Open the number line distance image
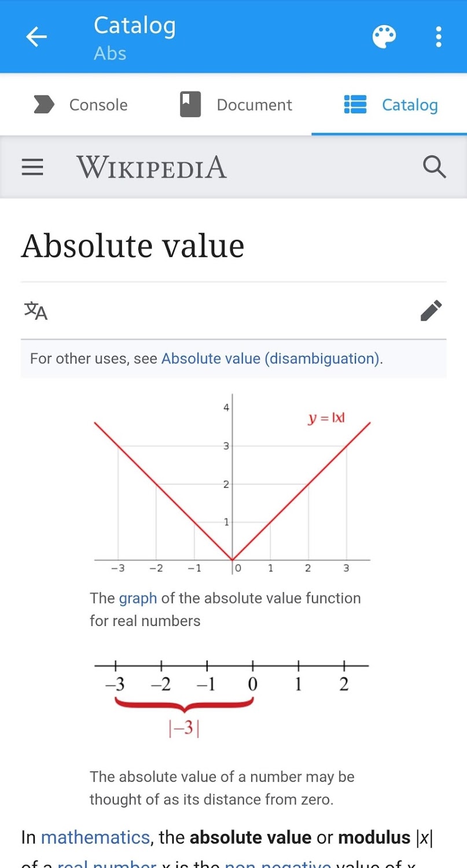The width and height of the screenshot is (467, 868). point(231,697)
